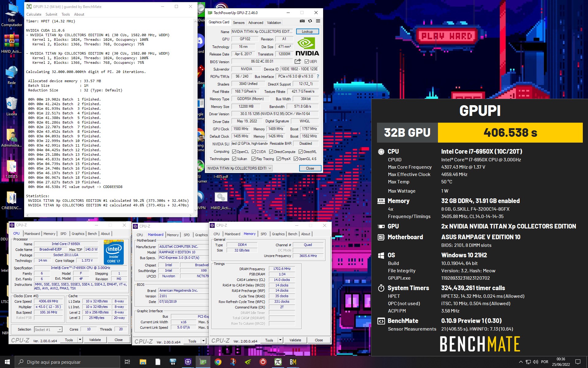
Task: Select the Administra... user desktop icon
Action: point(12,138)
